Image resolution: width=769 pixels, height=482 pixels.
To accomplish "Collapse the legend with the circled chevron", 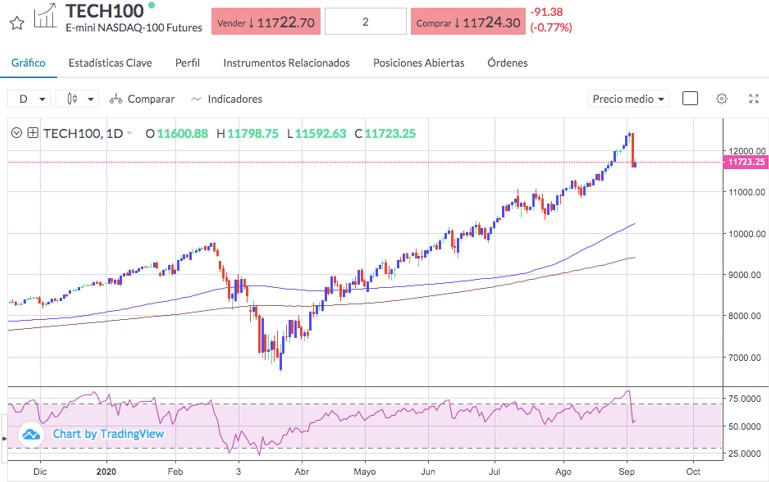I will click(16, 133).
